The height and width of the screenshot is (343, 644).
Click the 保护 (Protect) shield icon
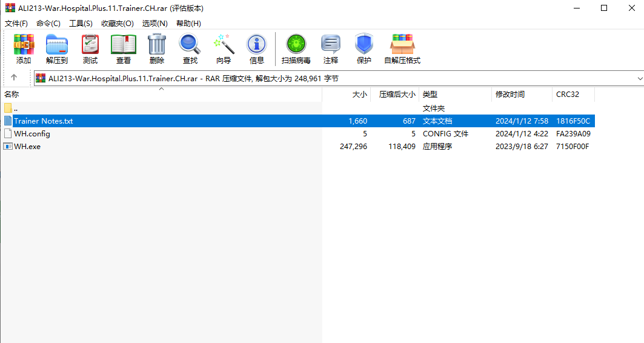[364, 44]
